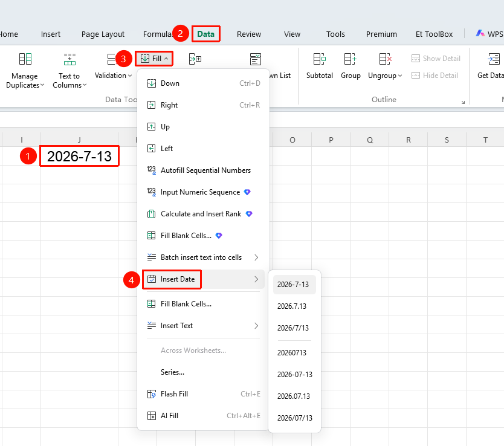
Task: Click the Text to Columns icon
Action: point(69,59)
